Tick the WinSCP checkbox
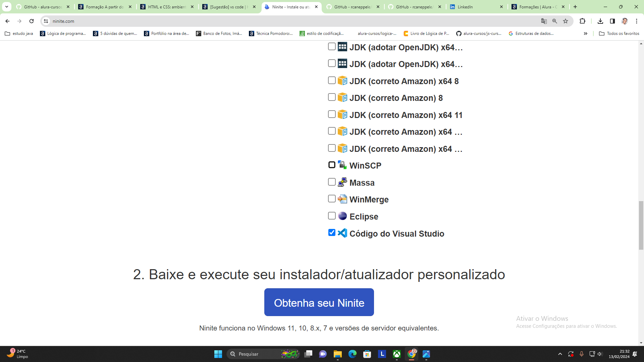 coord(332,165)
